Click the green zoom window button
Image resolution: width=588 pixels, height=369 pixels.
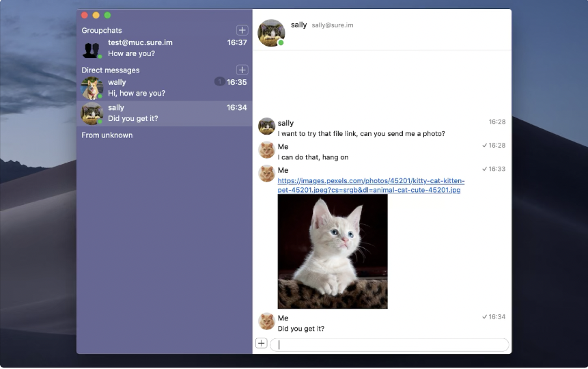tap(108, 15)
